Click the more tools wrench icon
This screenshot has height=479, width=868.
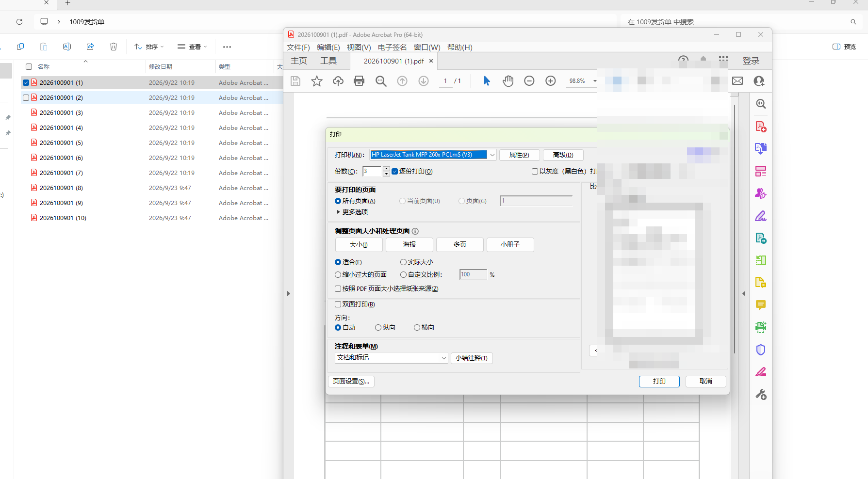pos(761,395)
